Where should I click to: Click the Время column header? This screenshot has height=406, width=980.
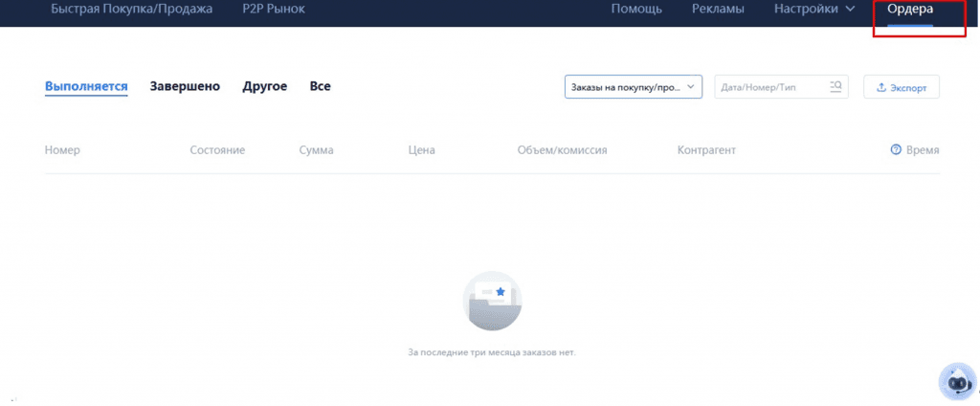(x=923, y=150)
